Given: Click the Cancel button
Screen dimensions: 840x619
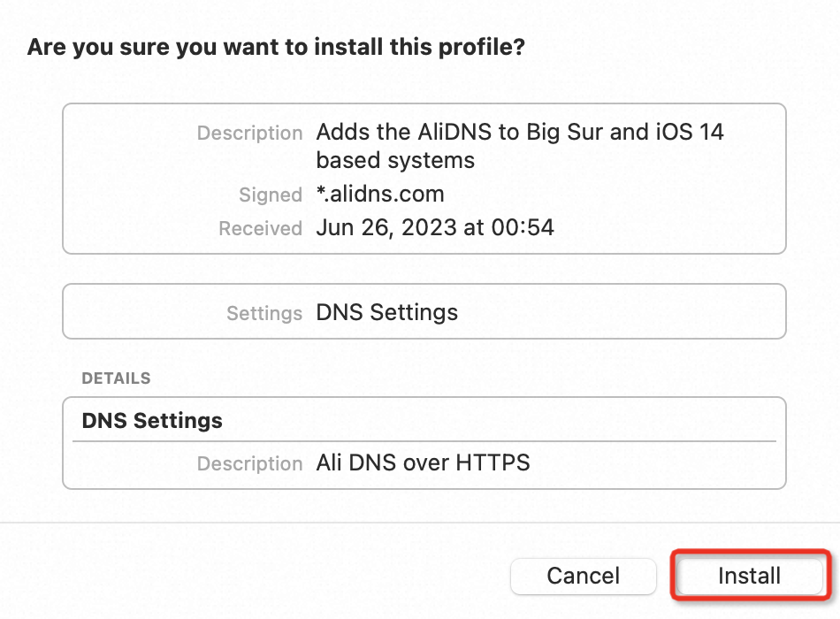Looking at the screenshot, I should (x=583, y=576).
